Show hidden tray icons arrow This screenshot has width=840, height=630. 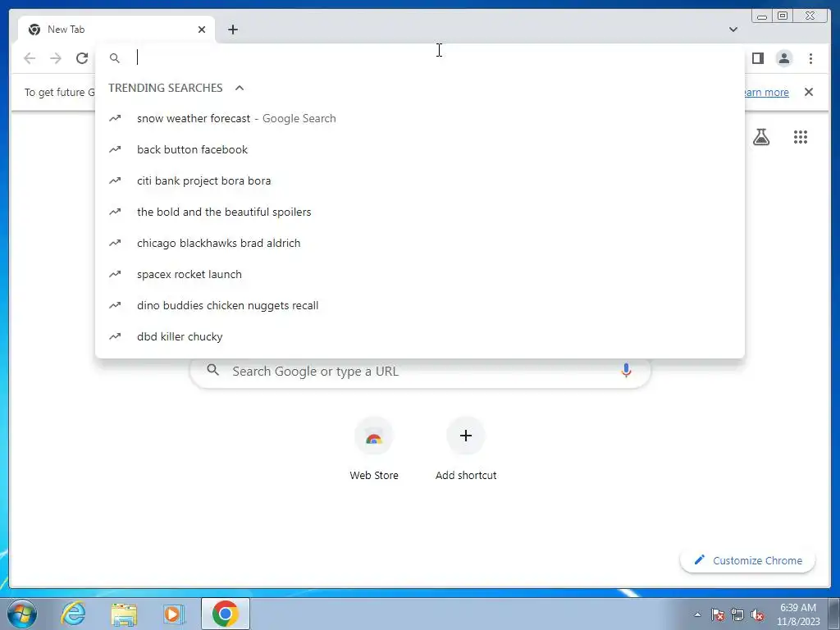(697, 614)
